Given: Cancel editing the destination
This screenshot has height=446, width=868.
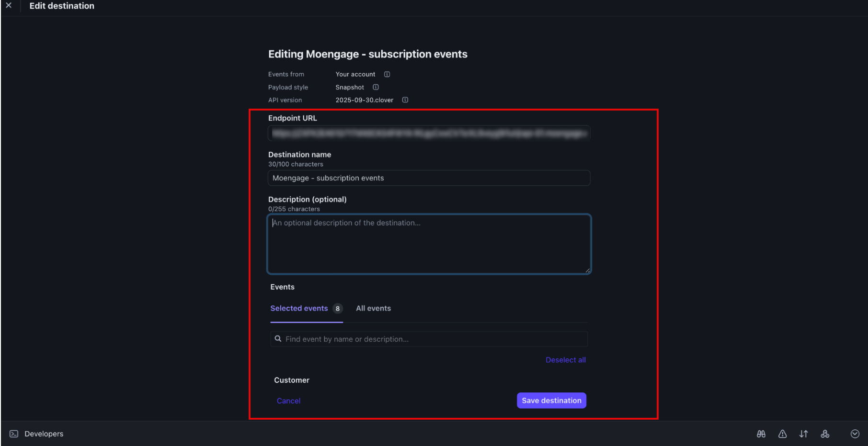Looking at the screenshot, I should [288, 401].
